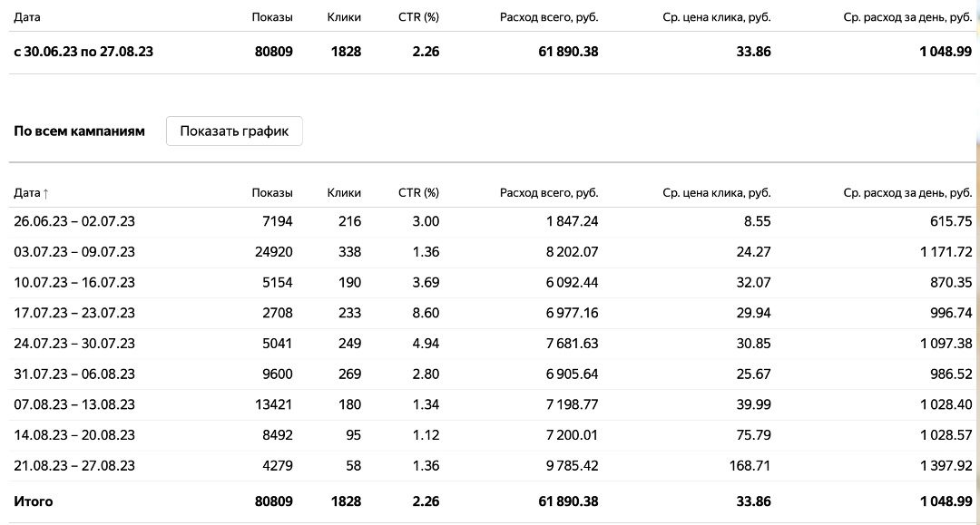Click the 10.07.23 – 16.07.23 date cell
Screen dimensions: 980x525
[x=74, y=282]
